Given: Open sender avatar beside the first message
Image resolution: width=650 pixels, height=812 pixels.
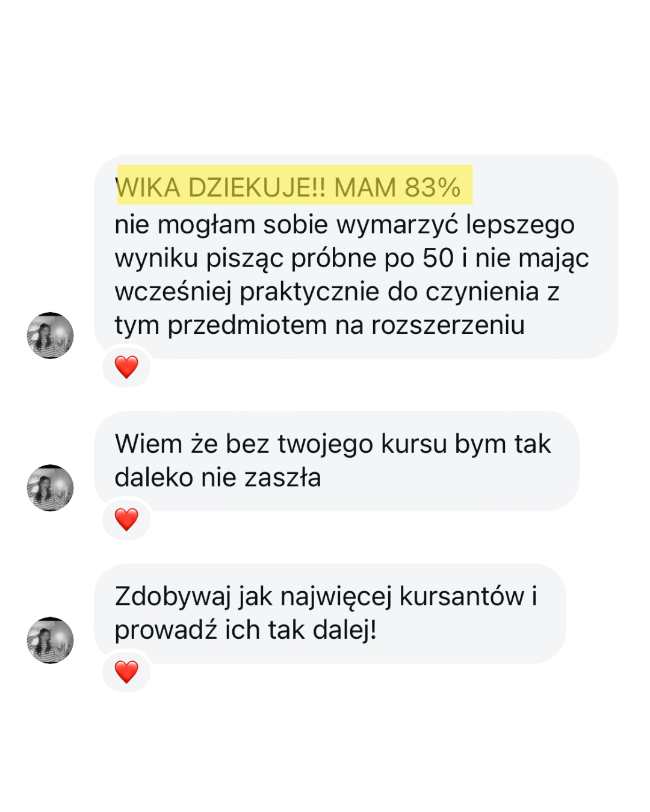Looking at the screenshot, I should [51, 336].
